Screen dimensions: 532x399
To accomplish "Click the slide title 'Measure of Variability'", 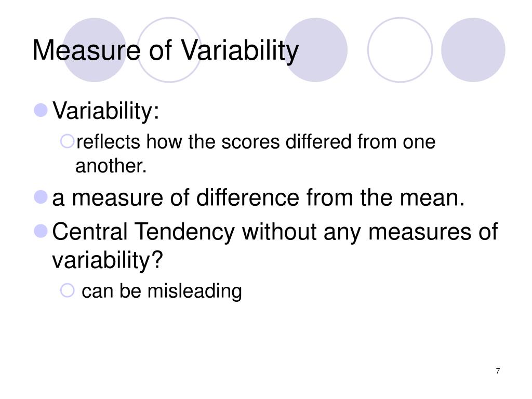I will (165, 50).
